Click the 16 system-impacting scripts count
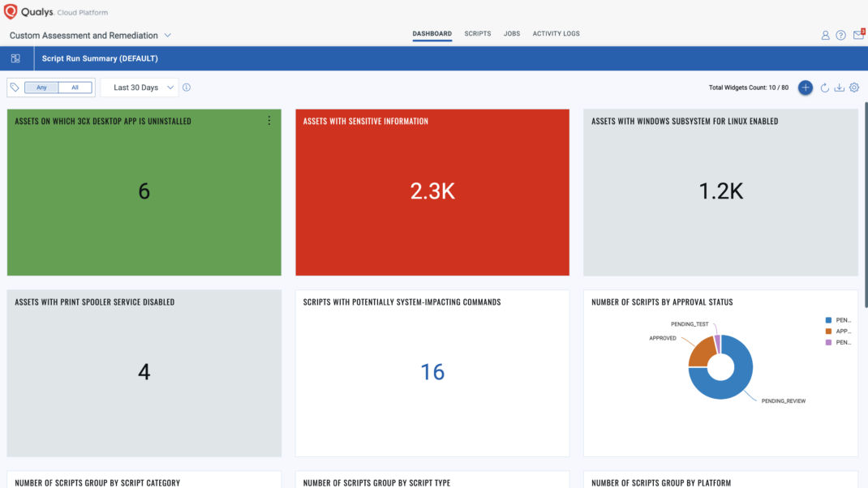The height and width of the screenshot is (488, 868). (x=432, y=371)
